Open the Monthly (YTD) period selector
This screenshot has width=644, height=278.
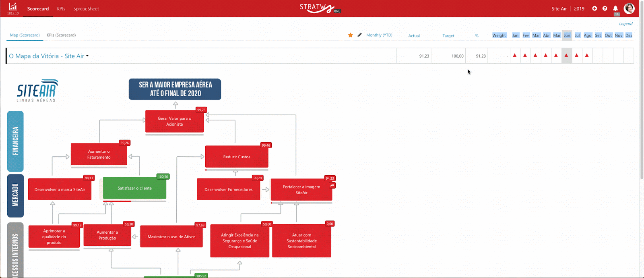[379, 35]
